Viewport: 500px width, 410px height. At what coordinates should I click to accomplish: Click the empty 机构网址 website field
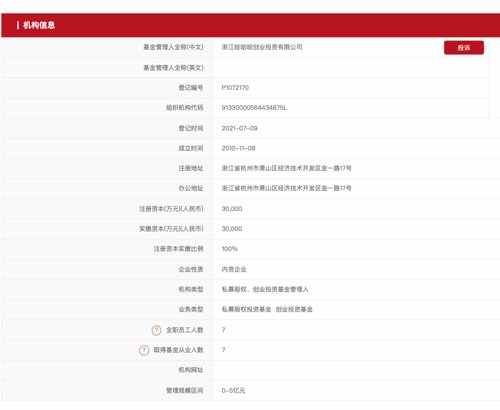pos(356,370)
